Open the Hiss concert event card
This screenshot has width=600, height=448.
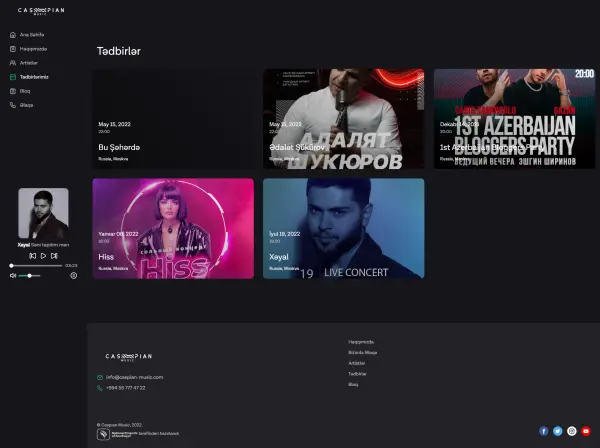173,228
